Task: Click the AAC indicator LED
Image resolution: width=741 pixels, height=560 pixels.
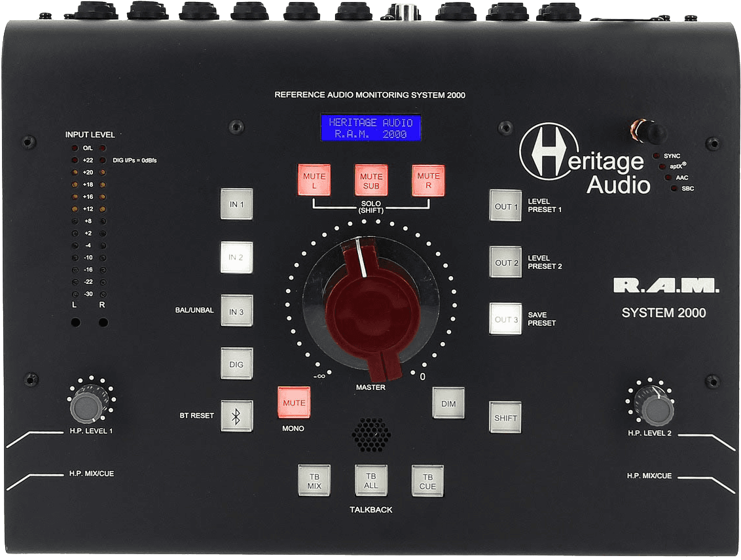Action: 668,177
